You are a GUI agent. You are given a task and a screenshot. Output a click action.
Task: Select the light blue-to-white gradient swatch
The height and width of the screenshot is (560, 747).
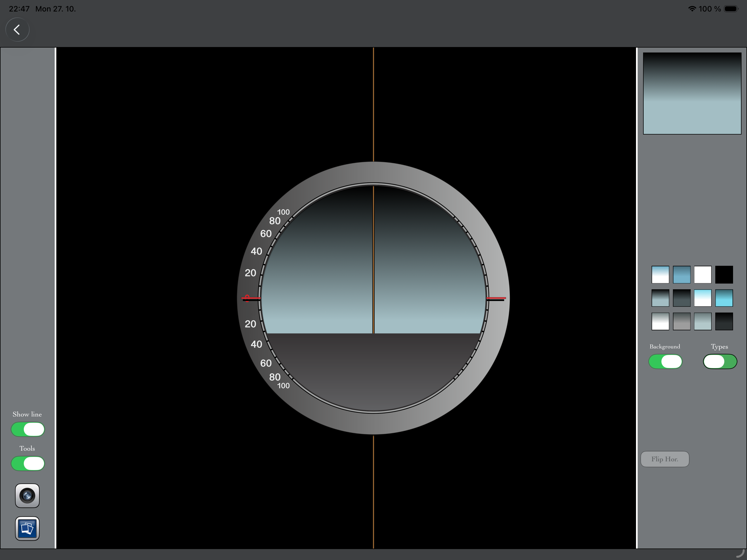[x=660, y=275]
